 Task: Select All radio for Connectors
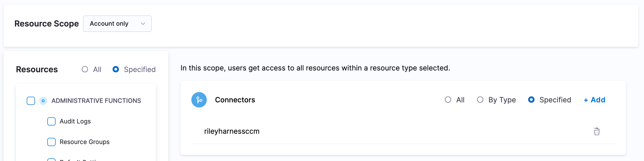tap(448, 100)
